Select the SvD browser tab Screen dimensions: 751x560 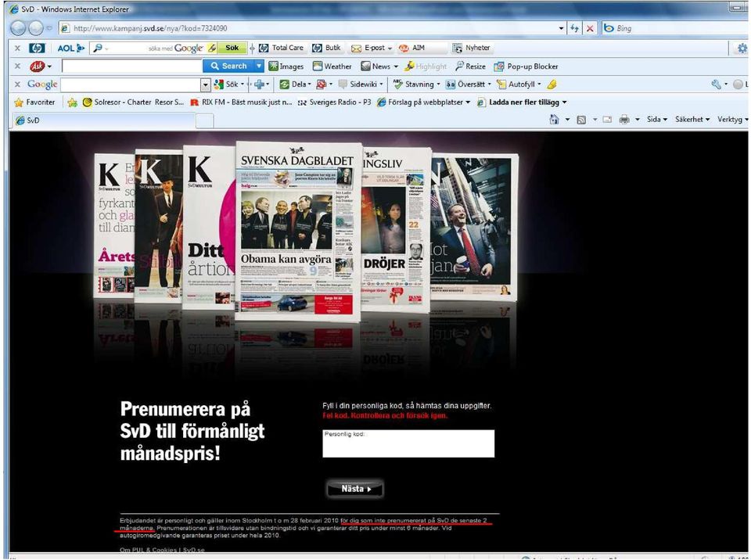pos(102,120)
